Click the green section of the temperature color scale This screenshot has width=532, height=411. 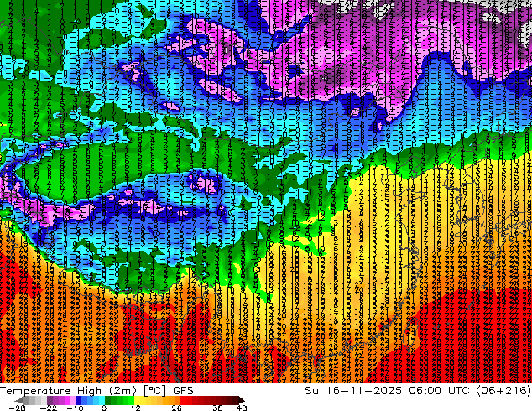point(119,400)
